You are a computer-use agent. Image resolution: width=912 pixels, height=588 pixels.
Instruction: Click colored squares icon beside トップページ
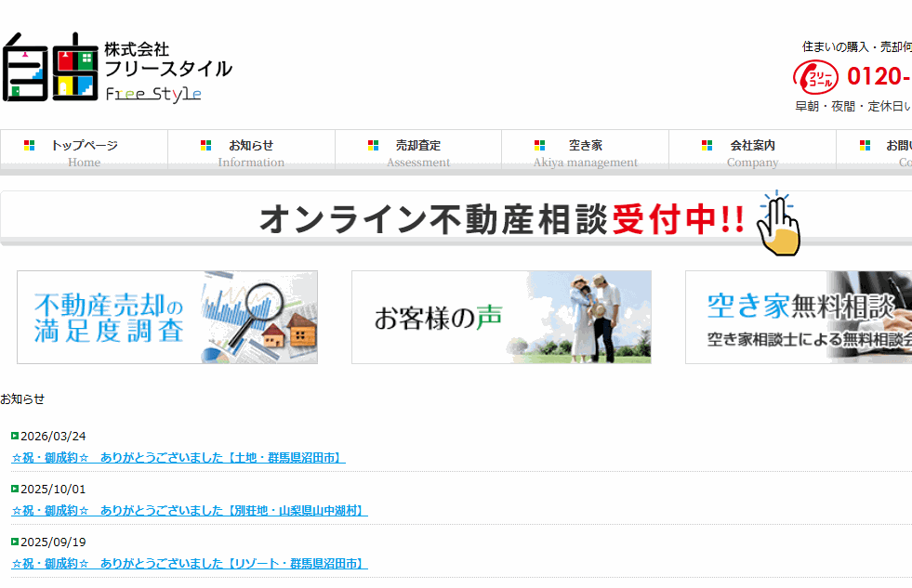tap(29, 145)
